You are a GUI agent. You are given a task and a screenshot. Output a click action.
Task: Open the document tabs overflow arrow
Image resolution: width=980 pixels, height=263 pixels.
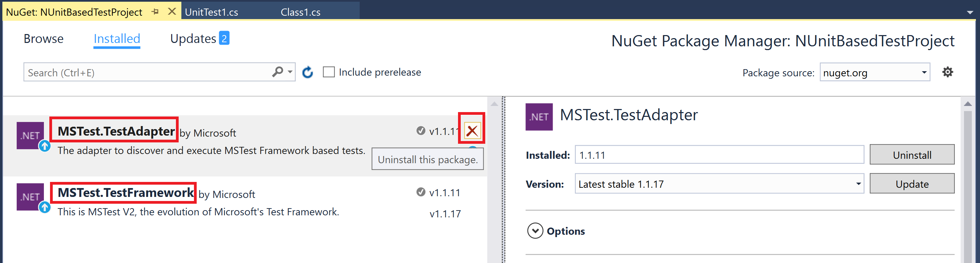pyautogui.click(x=970, y=12)
